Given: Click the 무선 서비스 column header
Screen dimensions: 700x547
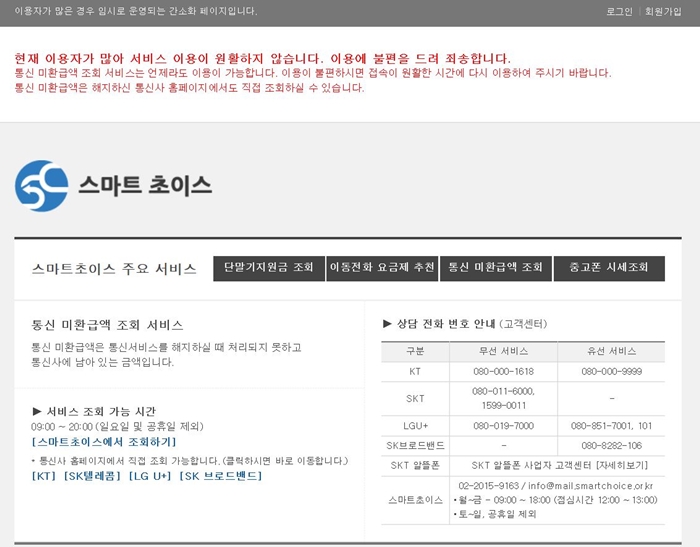Looking at the screenshot, I should [504, 351].
